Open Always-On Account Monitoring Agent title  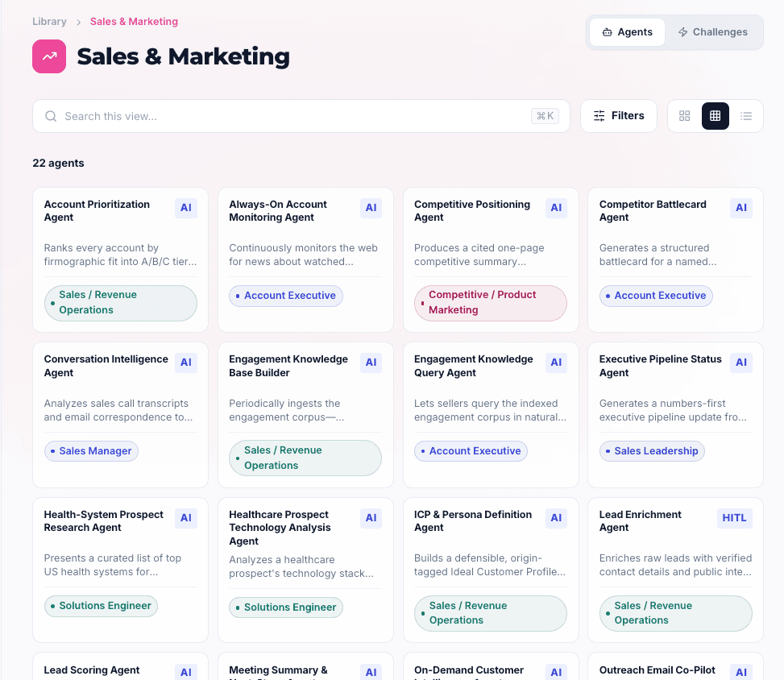tap(278, 211)
